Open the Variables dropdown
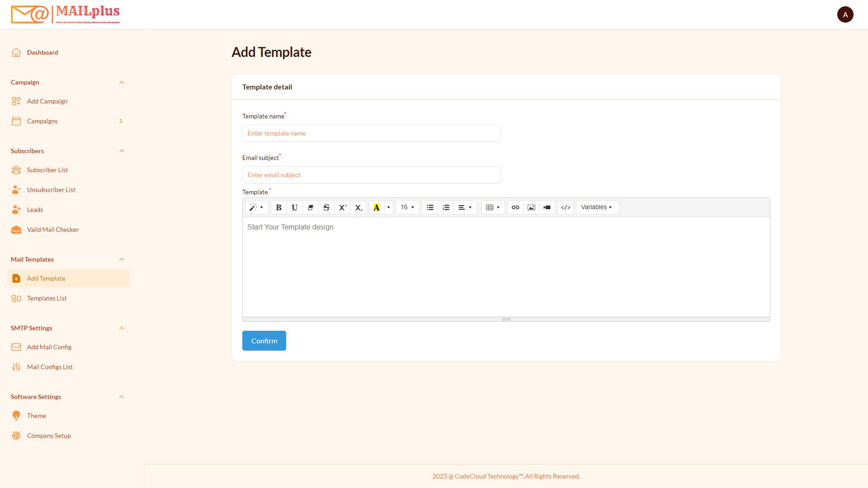 597,207
